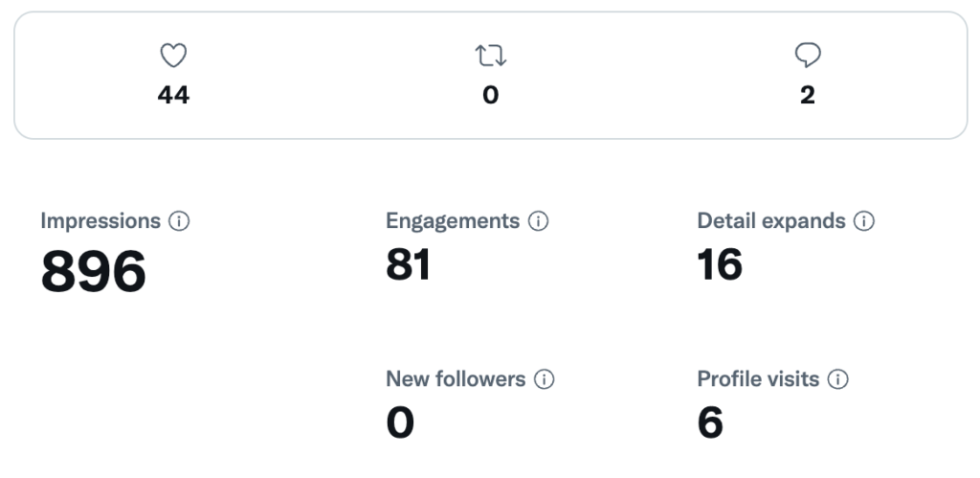Open the New followers info icon

544,379
